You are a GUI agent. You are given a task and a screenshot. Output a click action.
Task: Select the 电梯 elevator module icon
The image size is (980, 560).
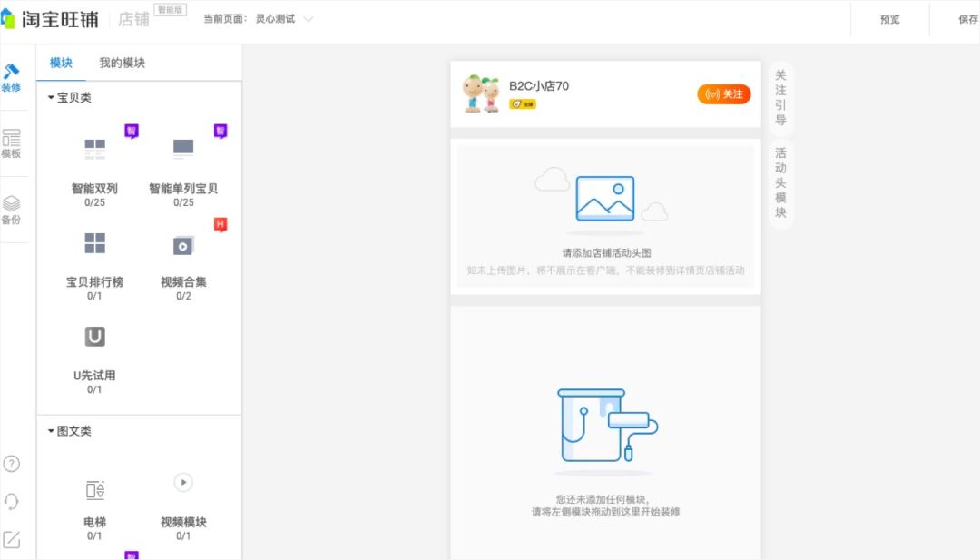click(93, 488)
